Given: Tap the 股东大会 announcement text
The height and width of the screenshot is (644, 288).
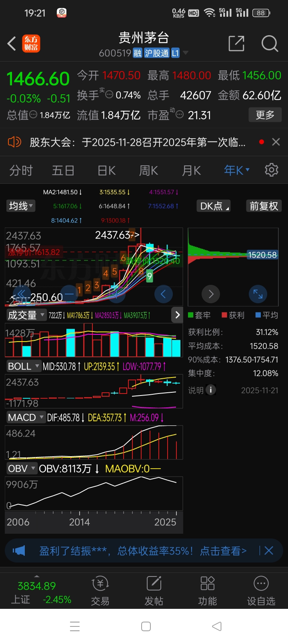Looking at the screenshot, I should click(x=138, y=142).
